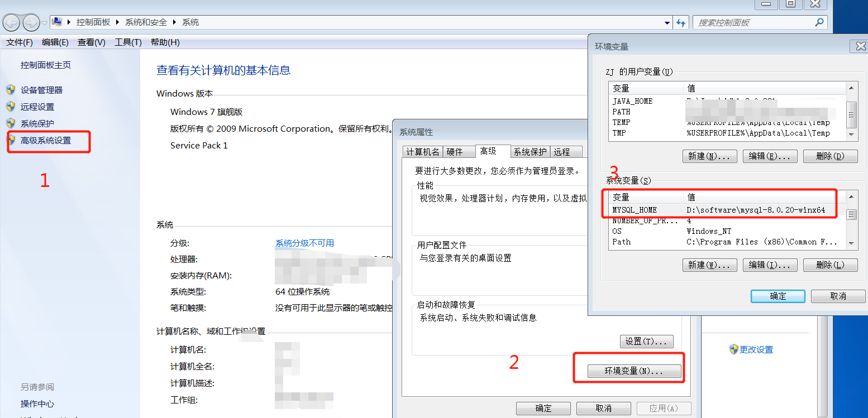Open the 编辑(E) menu
This screenshot has height=418, width=868.
click(55, 42)
